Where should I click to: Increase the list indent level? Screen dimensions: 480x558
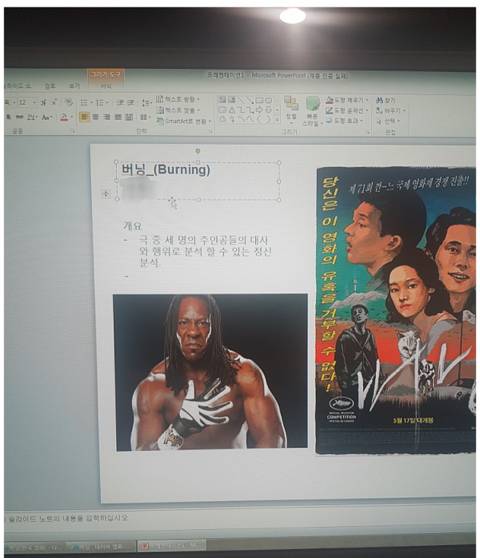click(131, 103)
